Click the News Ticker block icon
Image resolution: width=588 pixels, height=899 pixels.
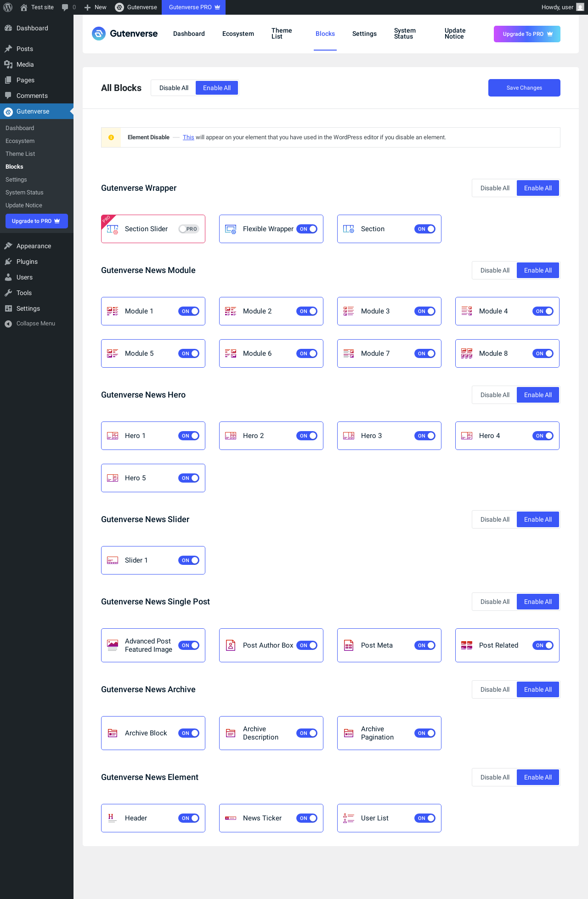point(231,818)
